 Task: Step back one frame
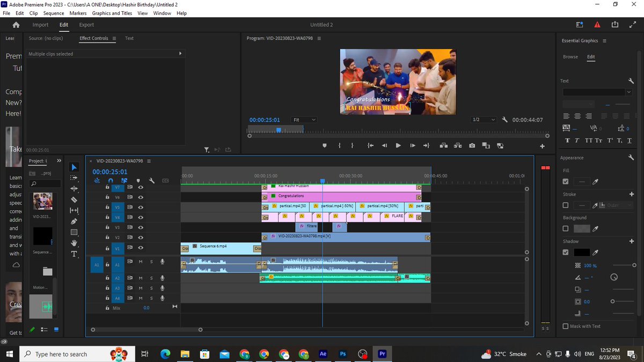click(384, 145)
